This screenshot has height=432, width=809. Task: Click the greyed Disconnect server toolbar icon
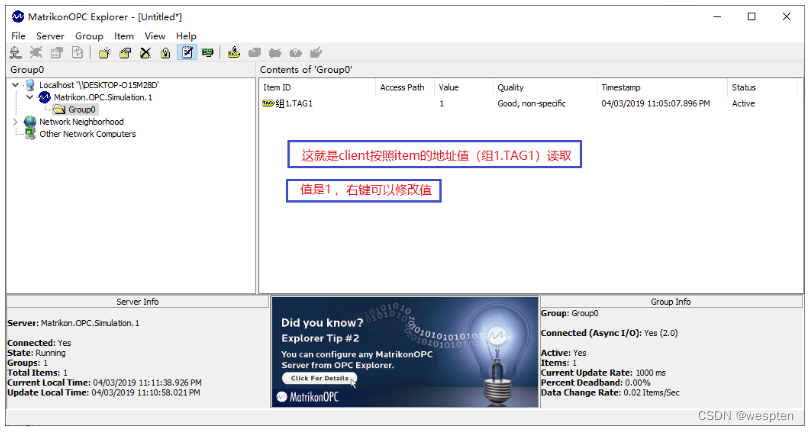(x=36, y=52)
